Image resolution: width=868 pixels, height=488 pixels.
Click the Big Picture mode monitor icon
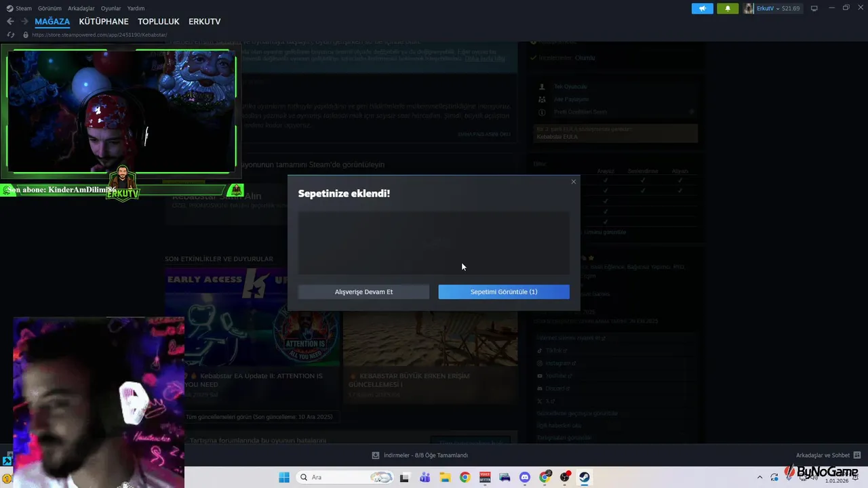point(814,8)
